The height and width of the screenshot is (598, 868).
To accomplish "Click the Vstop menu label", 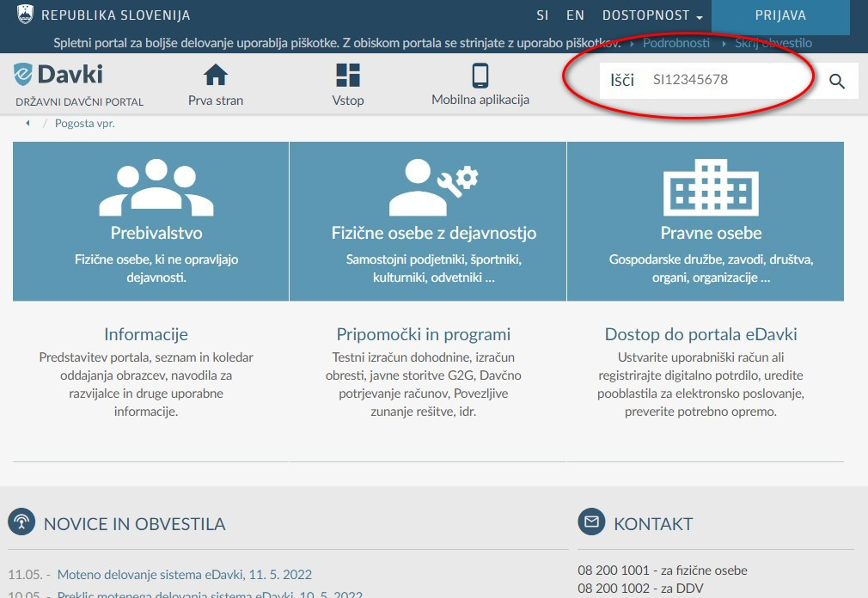I will [348, 101].
